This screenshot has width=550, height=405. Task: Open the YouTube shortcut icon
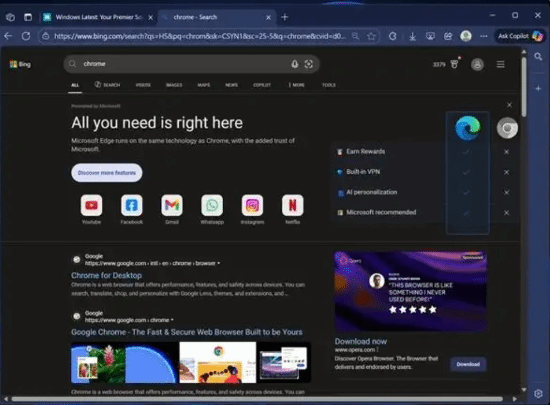pyautogui.click(x=91, y=205)
